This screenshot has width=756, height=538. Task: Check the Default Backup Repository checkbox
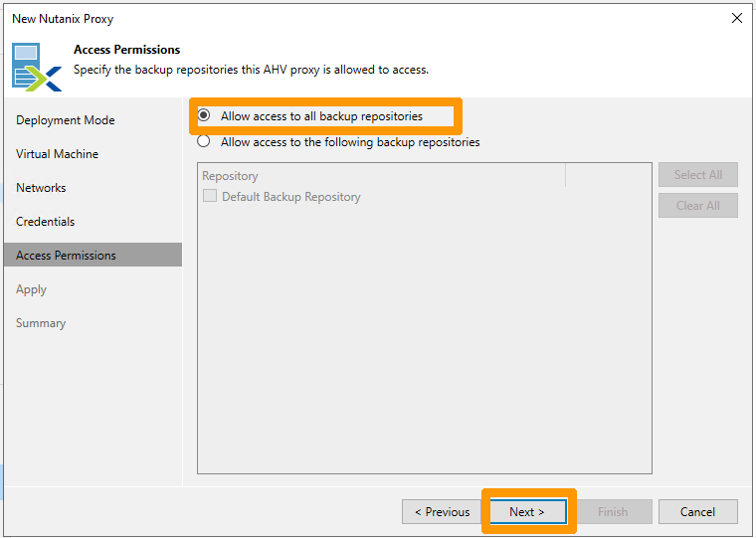210,196
